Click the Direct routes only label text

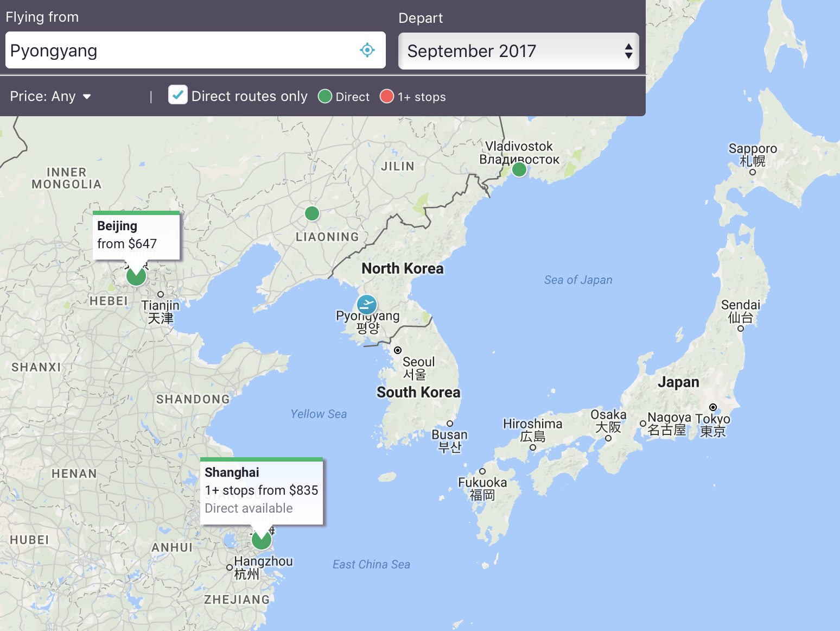click(249, 97)
